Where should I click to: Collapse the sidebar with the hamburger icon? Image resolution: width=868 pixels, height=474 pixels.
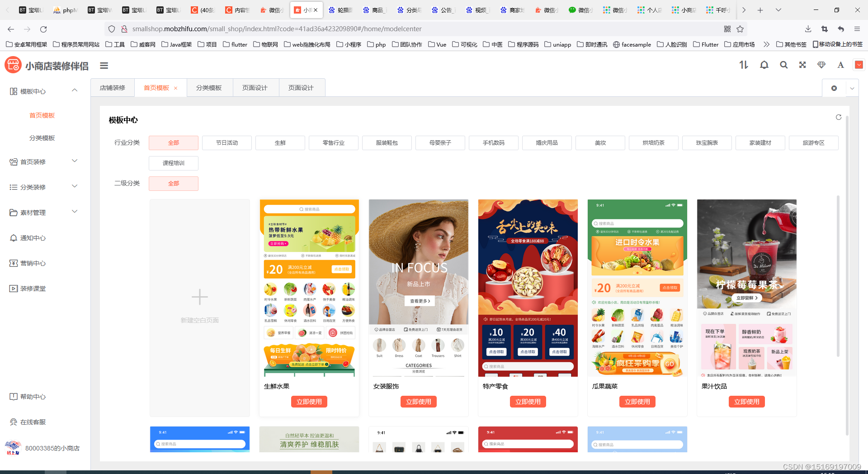pyautogui.click(x=104, y=66)
